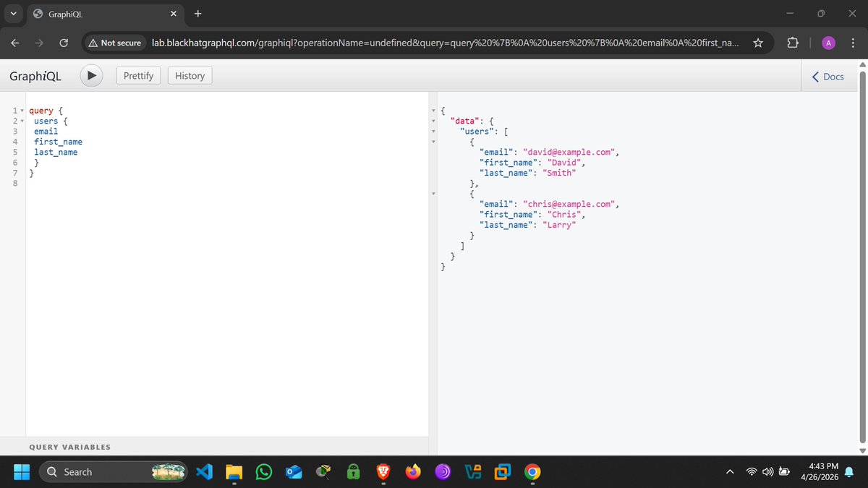
Task: Click the Prettify button
Action: (x=139, y=75)
